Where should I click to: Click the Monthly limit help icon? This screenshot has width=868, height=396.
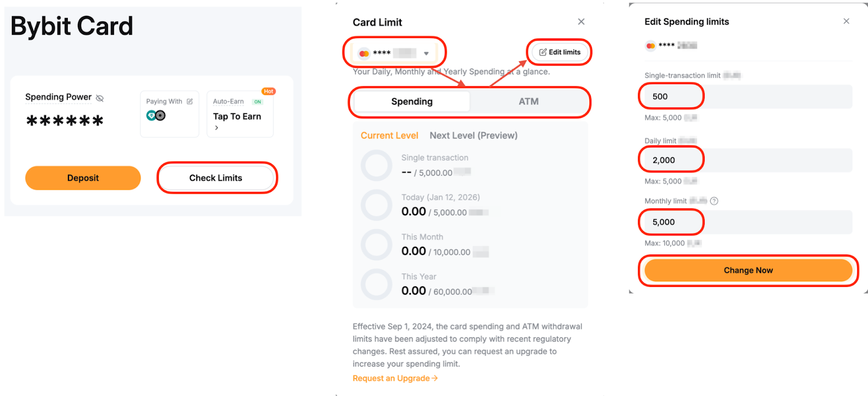pyautogui.click(x=714, y=201)
